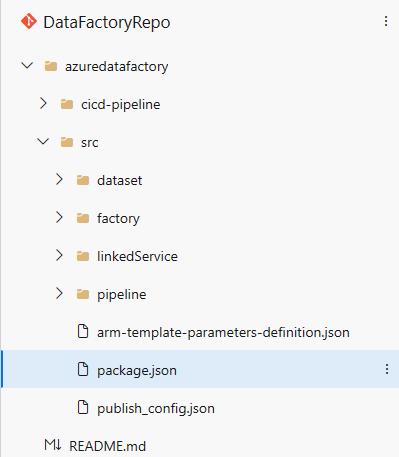Open package.json more actions kebab
399x457 pixels.
click(x=387, y=369)
